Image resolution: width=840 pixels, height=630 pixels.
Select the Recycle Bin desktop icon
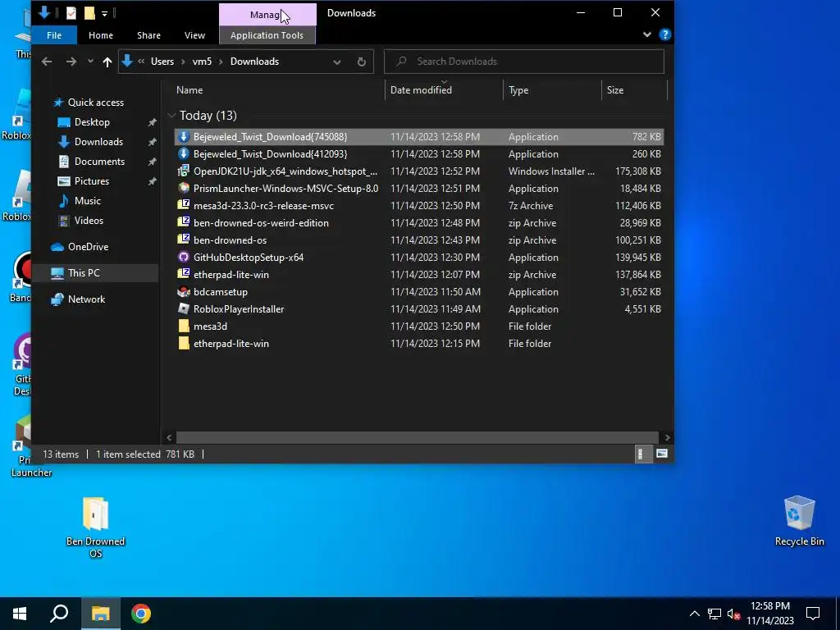pos(799,521)
